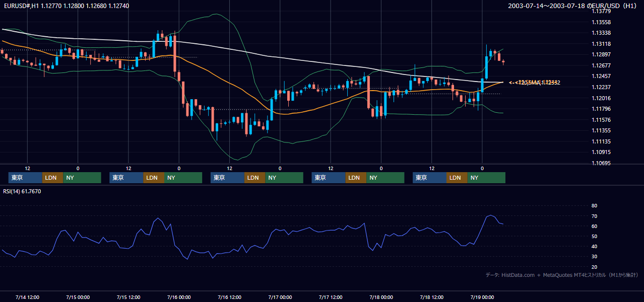Click the 7/19 00:00 time axis label
The height and width of the screenshot is (302, 644).
482,297
